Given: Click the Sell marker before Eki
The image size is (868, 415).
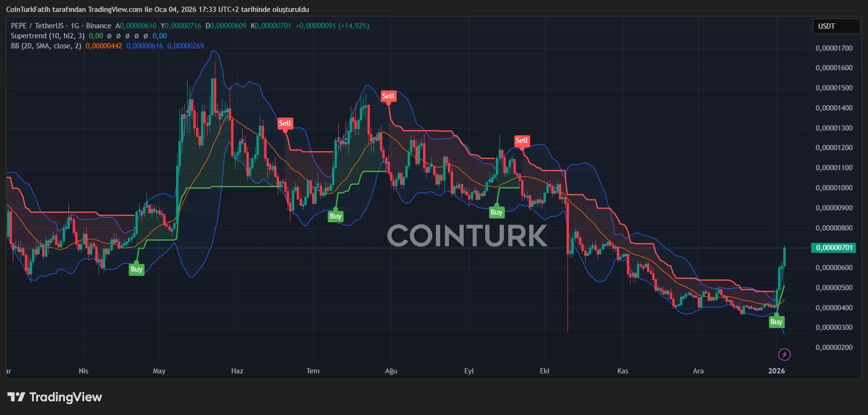Looking at the screenshot, I should pyautogui.click(x=522, y=141).
